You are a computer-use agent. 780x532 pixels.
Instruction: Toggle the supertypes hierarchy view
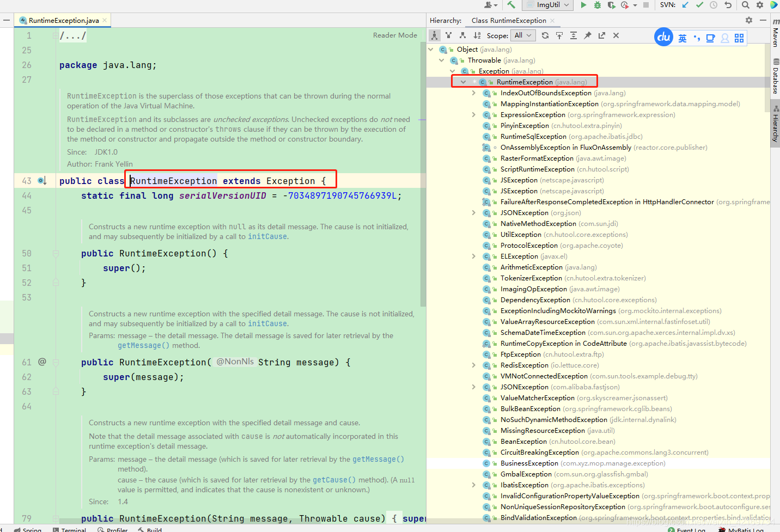[x=448, y=35]
